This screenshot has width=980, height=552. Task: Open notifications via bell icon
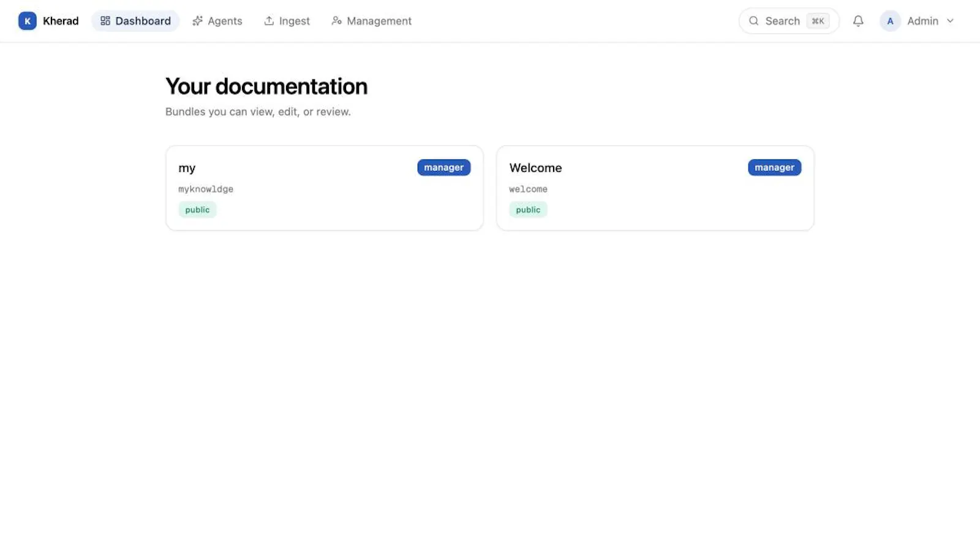click(x=858, y=21)
